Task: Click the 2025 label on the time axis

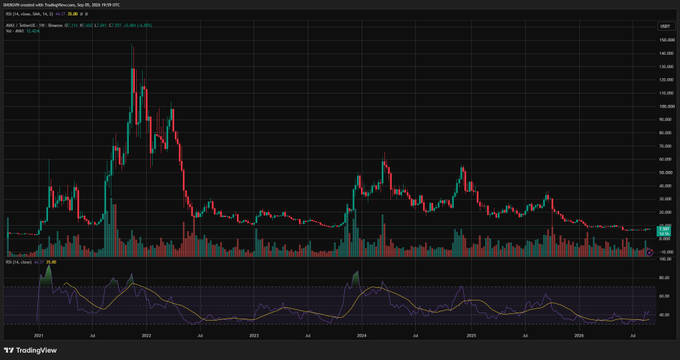Action: click(471, 336)
